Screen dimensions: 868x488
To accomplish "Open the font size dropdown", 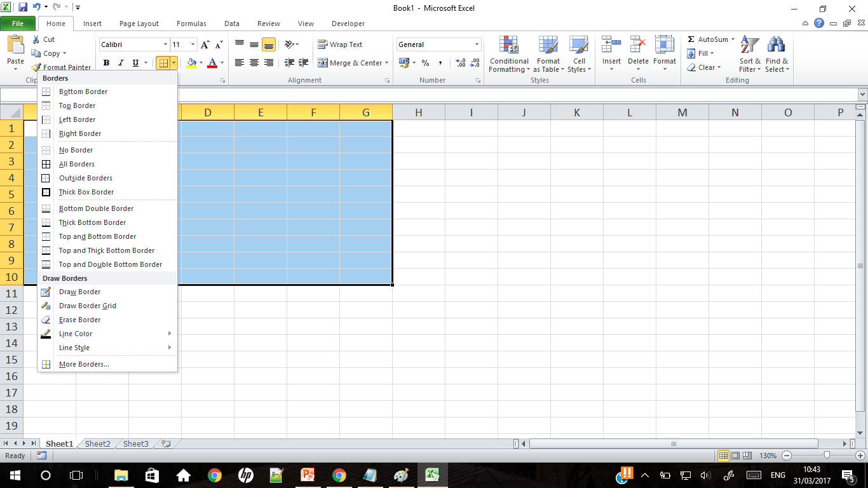I will [x=192, y=44].
